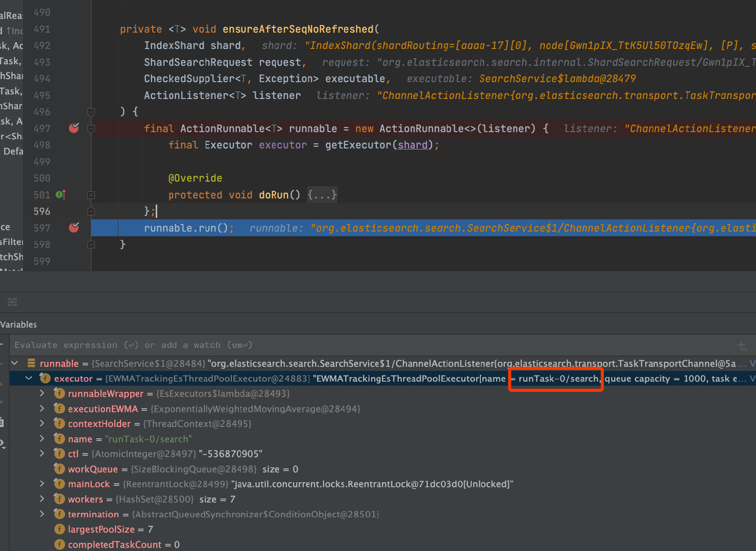Click the field icon beside mainLock

[x=60, y=484]
